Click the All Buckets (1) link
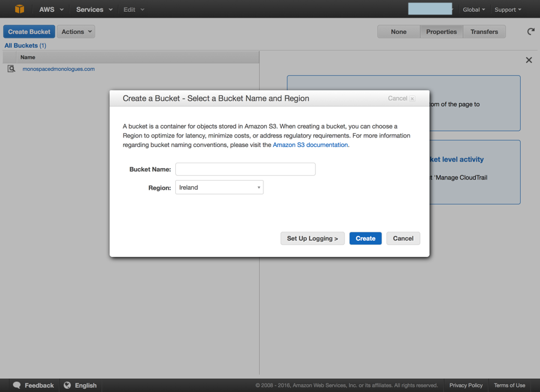This screenshot has width=540, height=392. click(x=25, y=46)
